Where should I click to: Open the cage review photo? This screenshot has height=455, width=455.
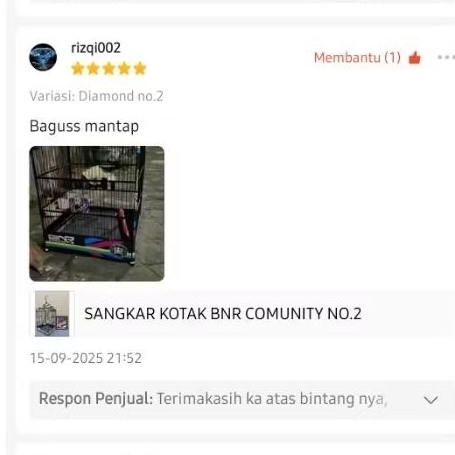click(x=97, y=214)
